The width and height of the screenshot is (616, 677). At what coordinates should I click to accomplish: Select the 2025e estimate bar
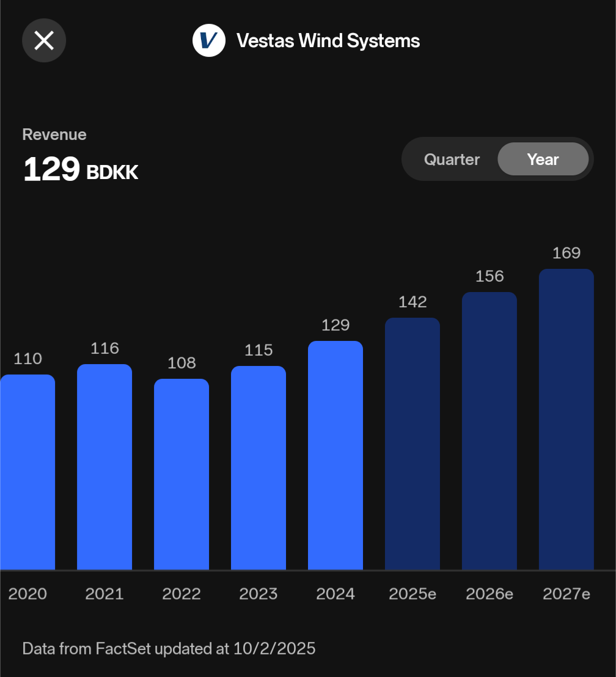point(413,444)
